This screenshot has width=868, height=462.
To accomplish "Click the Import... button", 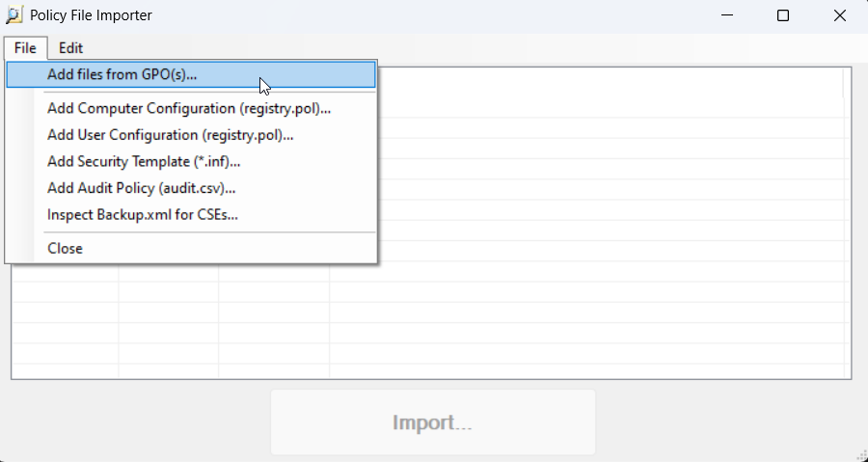I will click(433, 422).
